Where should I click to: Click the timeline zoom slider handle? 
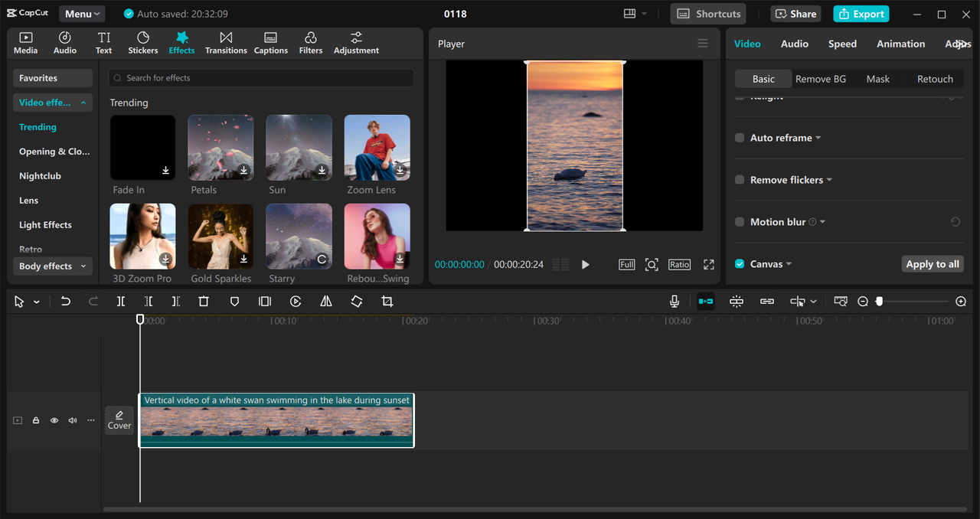pos(879,302)
